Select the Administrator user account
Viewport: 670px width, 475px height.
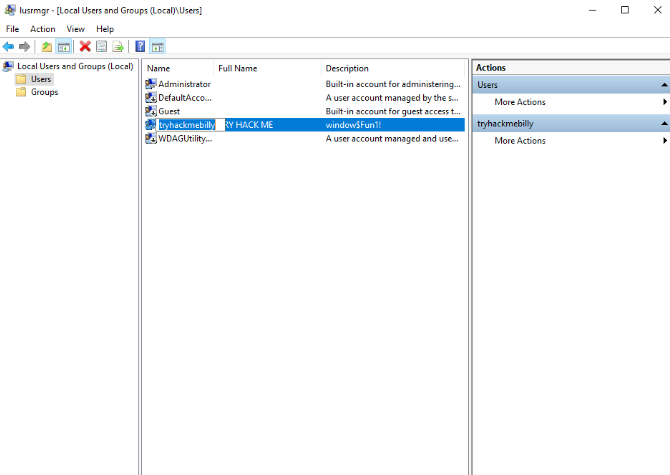[x=184, y=84]
